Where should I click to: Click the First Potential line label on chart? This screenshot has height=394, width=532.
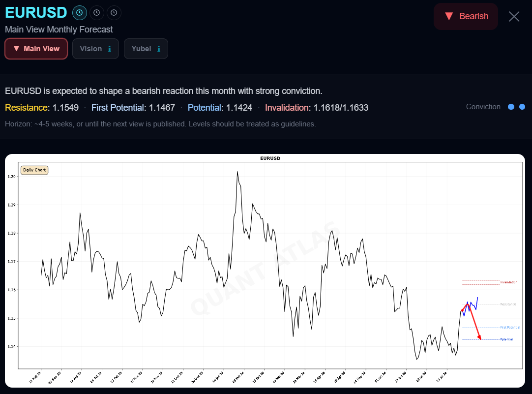click(510, 328)
